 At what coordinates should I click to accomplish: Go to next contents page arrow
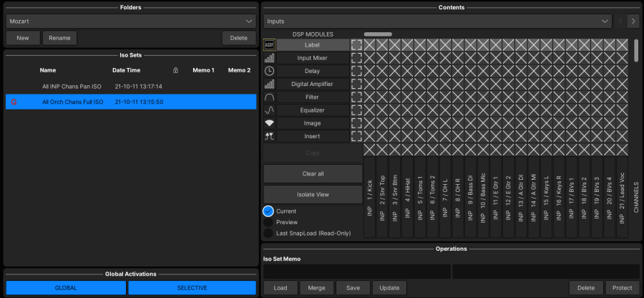click(x=633, y=21)
